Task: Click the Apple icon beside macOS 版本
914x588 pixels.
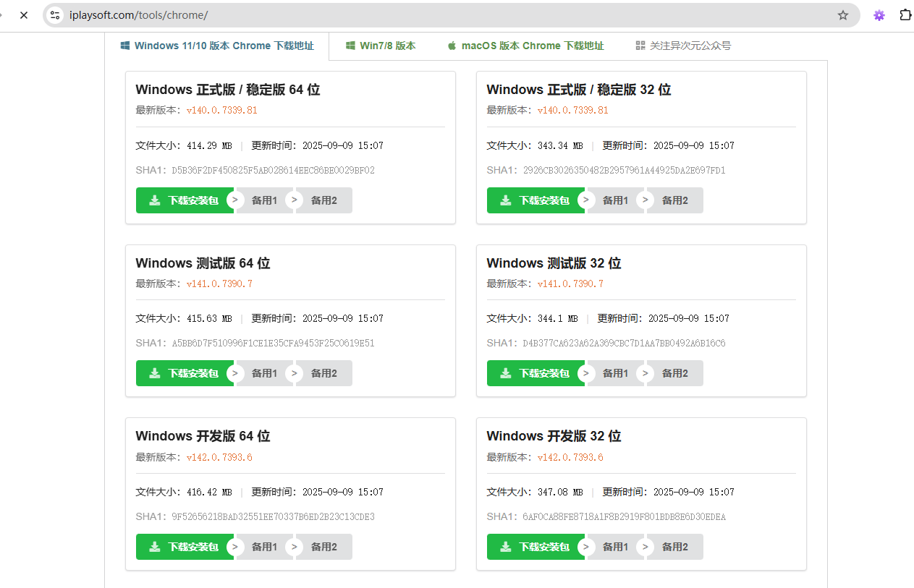Action: (452, 46)
